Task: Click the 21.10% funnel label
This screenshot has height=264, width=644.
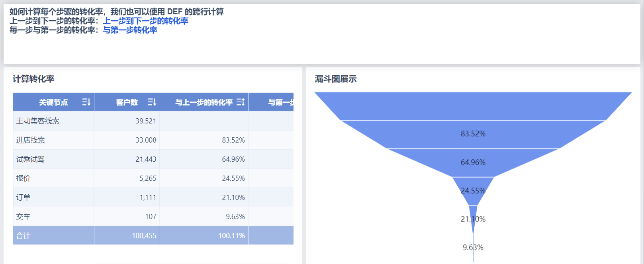Action: click(473, 219)
